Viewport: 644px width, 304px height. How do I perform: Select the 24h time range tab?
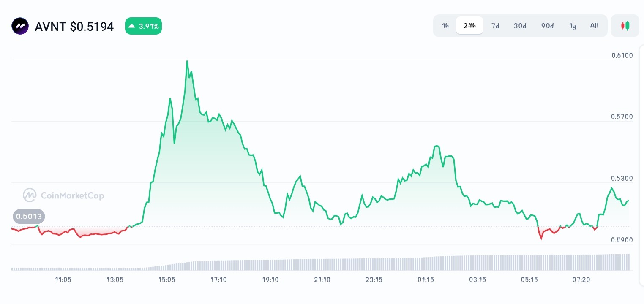469,26
